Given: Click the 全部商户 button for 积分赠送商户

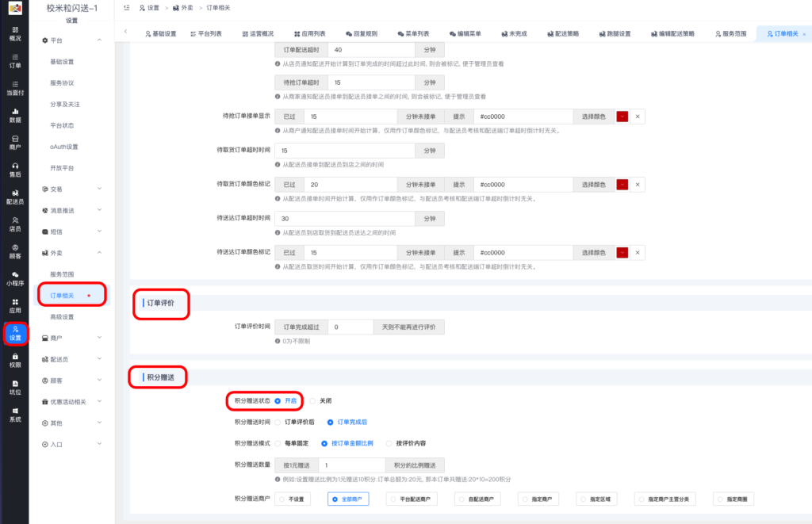Looking at the screenshot, I should point(347,499).
